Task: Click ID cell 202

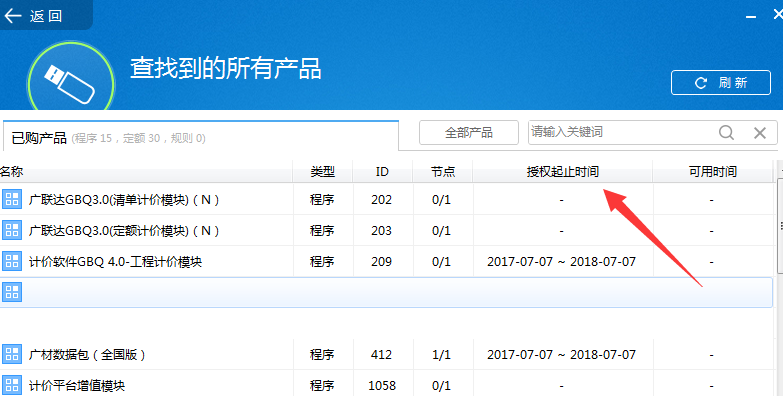Action: (382, 200)
